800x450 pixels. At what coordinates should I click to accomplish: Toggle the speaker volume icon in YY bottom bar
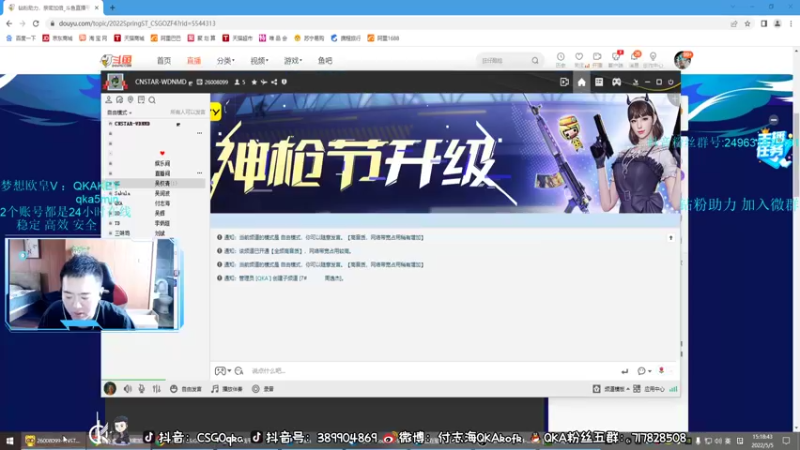pos(128,389)
